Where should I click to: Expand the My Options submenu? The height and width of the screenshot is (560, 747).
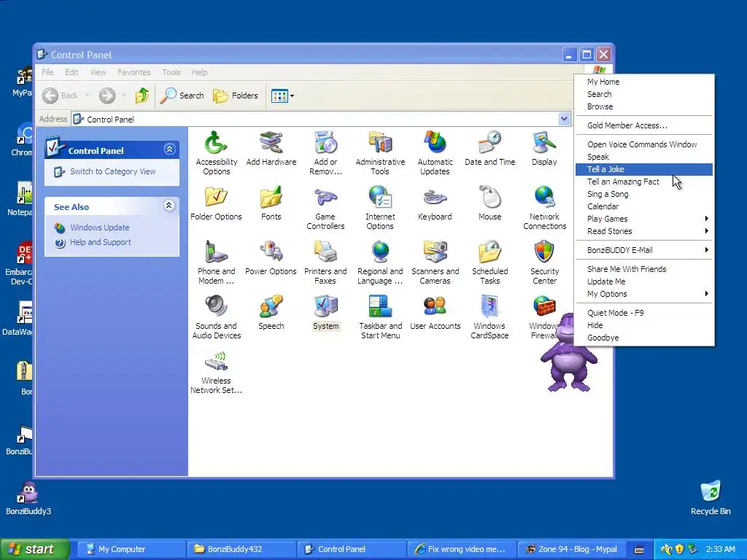pos(643,294)
